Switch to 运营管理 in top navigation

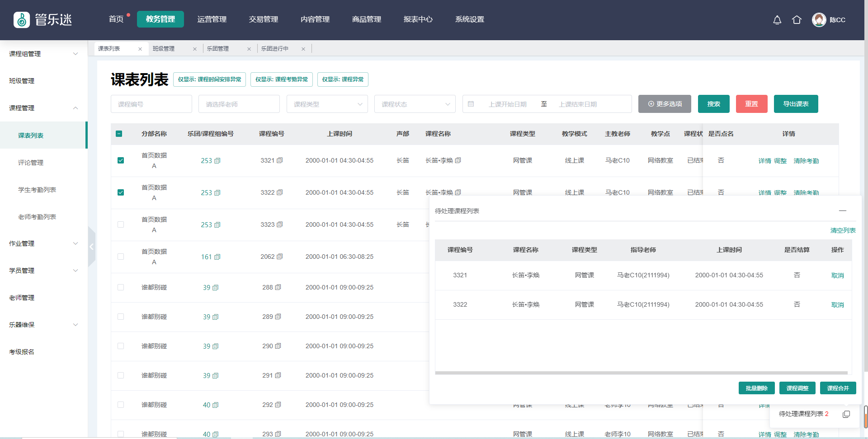[212, 19]
